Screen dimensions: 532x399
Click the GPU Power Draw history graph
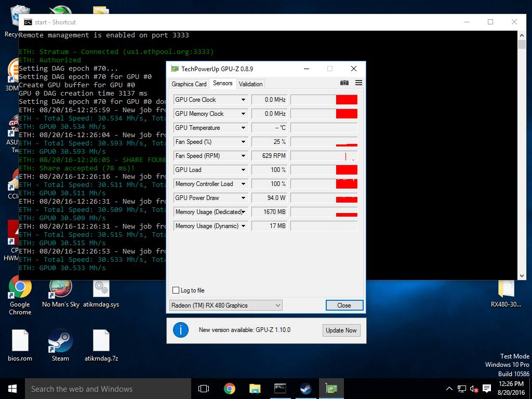(324, 198)
